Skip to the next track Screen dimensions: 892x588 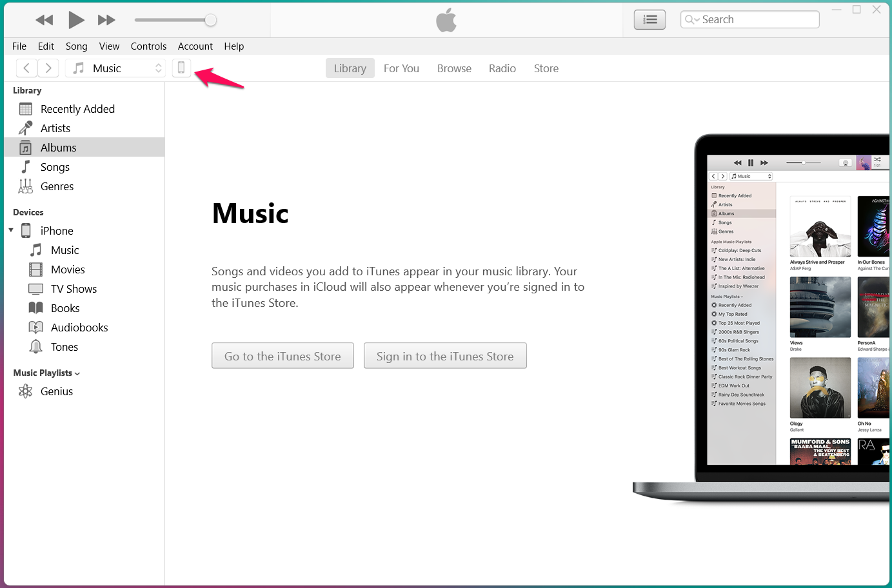[x=106, y=20]
